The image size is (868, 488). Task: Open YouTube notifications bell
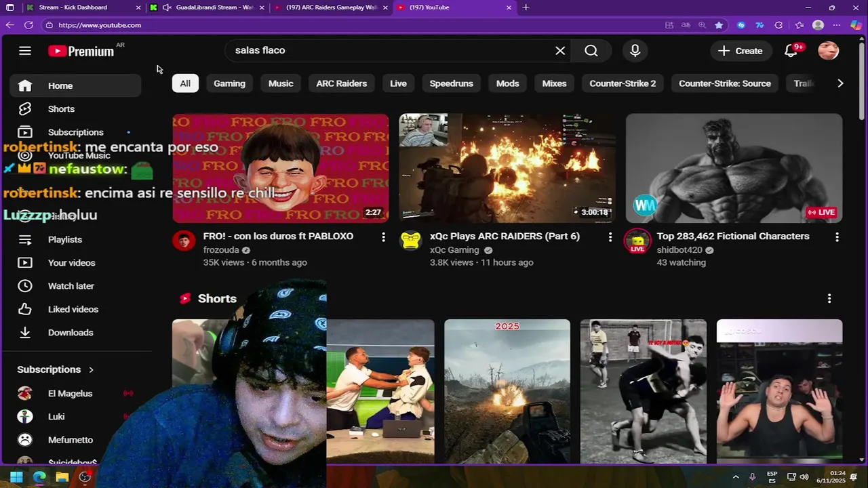point(791,51)
